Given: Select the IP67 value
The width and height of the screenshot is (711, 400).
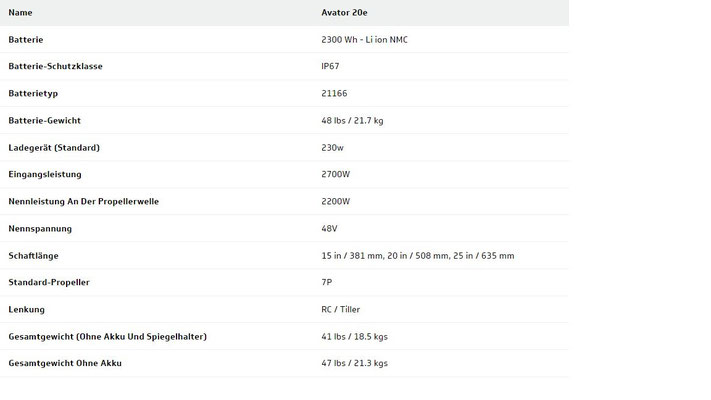Looking at the screenshot, I should pyautogui.click(x=330, y=66).
